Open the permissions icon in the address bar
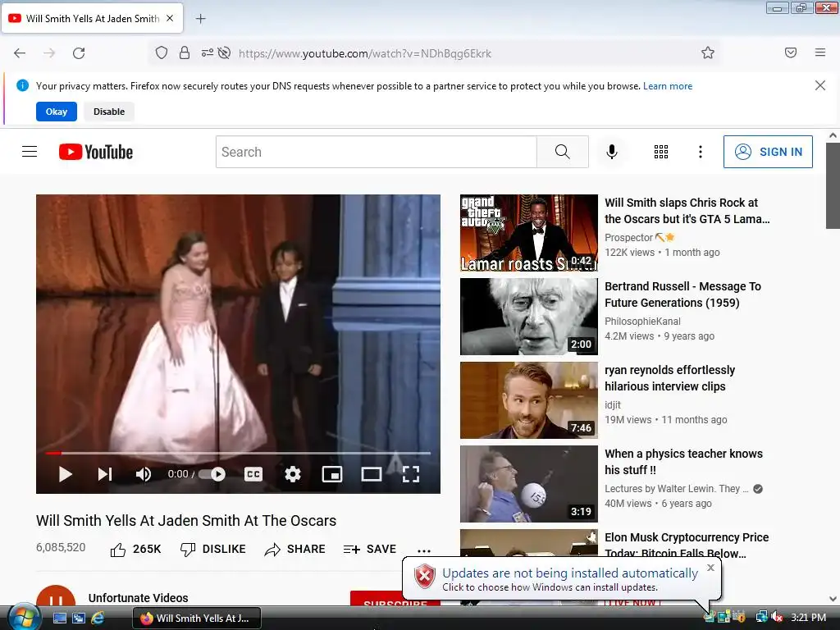The width and height of the screenshot is (840, 630). (208, 52)
